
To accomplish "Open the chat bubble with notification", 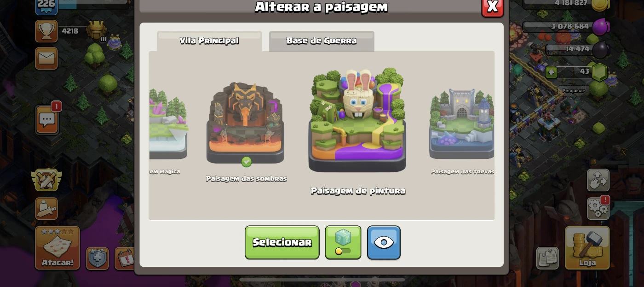I will coord(47,120).
